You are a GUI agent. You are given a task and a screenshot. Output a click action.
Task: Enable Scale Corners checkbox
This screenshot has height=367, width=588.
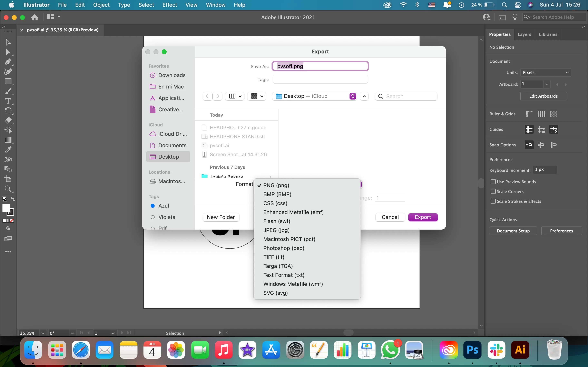click(493, 191)
